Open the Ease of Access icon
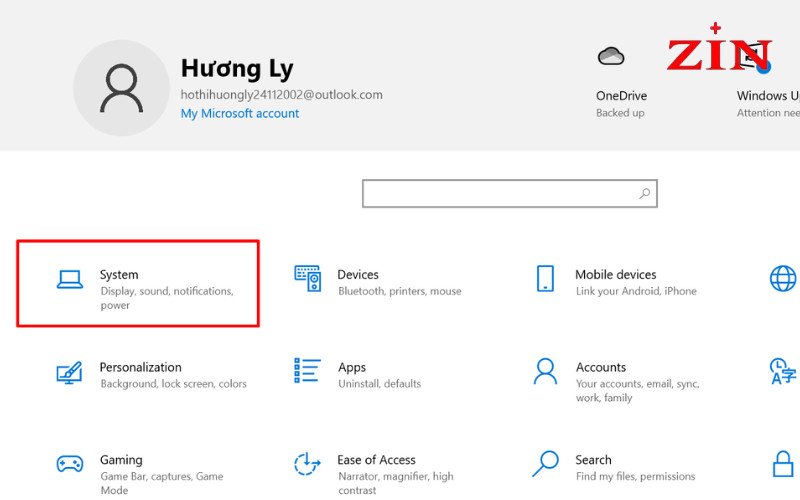800x500 pixels. (x=307, y=464)
